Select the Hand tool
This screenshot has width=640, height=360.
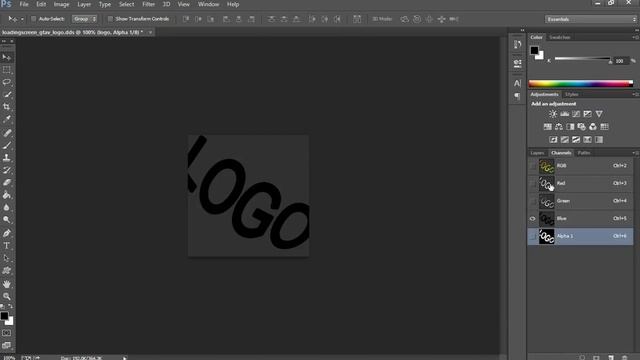[x=7, y=284]
